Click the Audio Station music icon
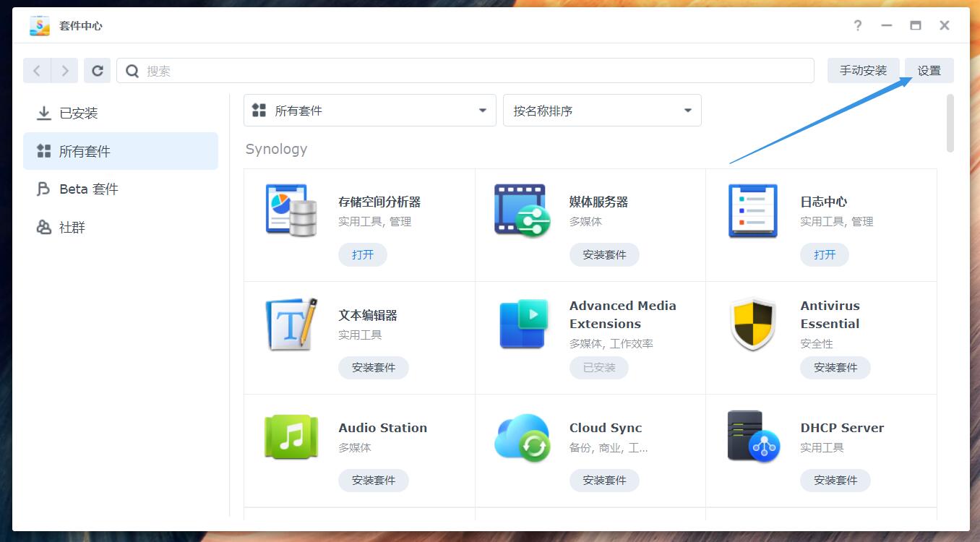 (291, 436)
